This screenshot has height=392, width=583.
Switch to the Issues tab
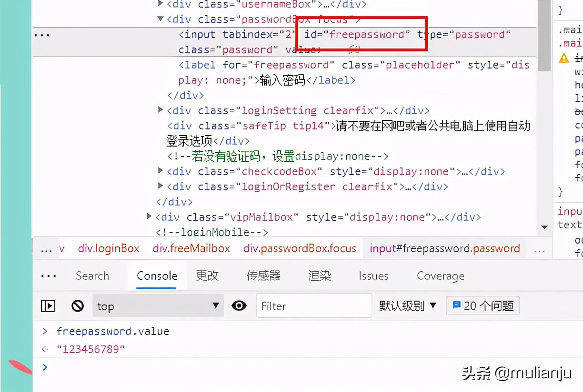[373, 276]
